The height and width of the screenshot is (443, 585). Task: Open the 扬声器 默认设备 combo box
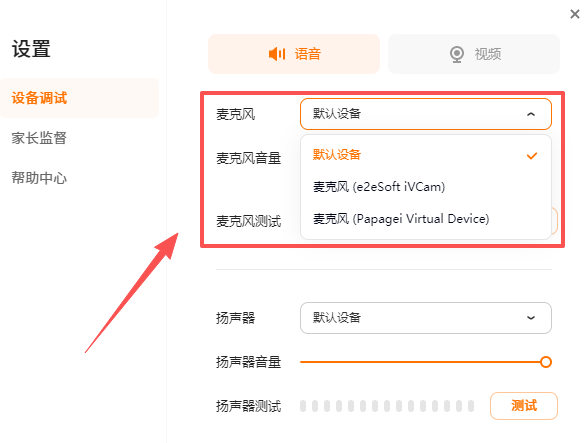coord(426,318)
